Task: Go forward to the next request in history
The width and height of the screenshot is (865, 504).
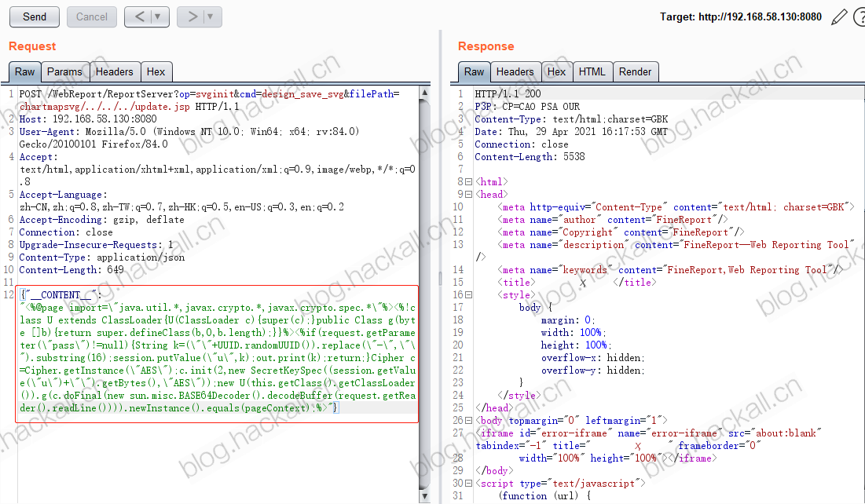Action: click(x=192, y=16)
